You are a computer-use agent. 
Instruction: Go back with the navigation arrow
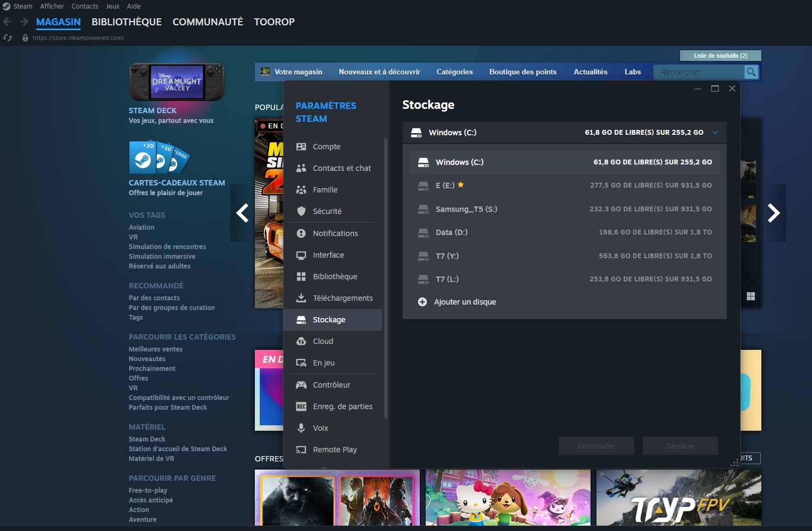8,22
